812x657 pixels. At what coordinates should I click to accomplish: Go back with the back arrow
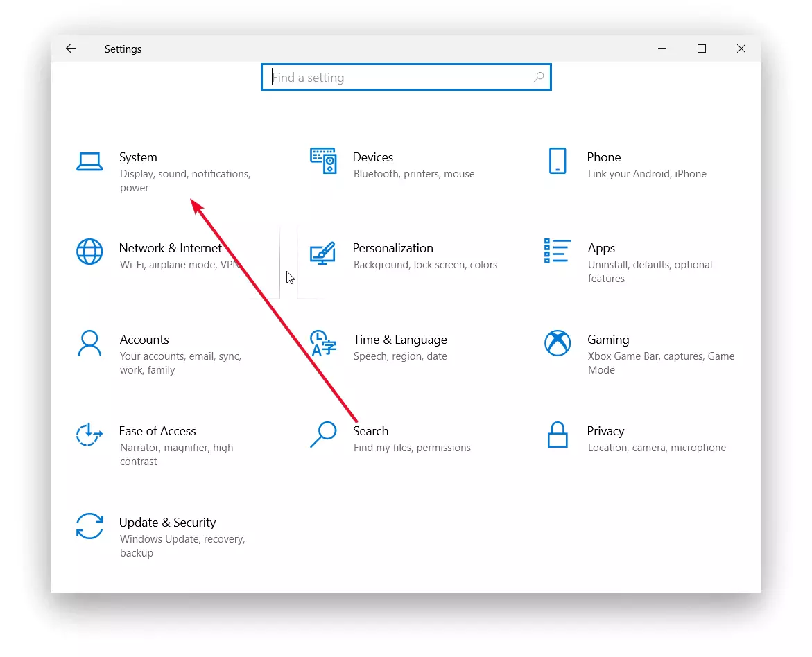[71, 49]
